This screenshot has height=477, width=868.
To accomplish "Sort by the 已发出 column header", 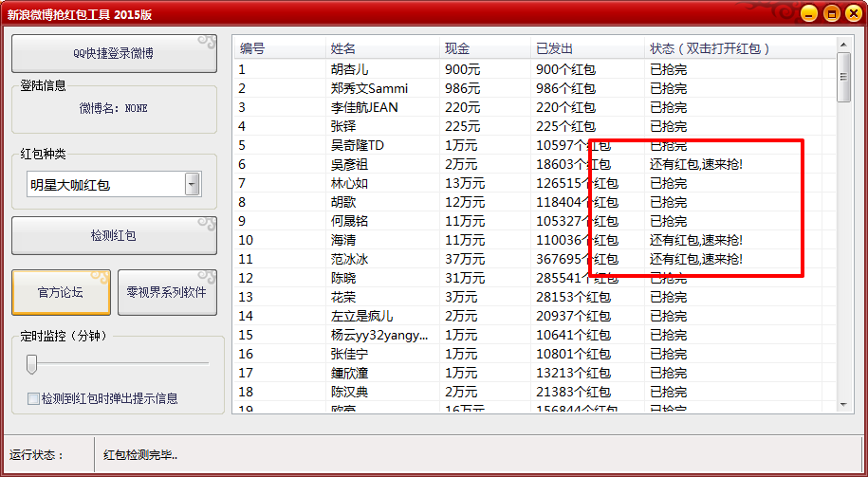I will [587, 48].
